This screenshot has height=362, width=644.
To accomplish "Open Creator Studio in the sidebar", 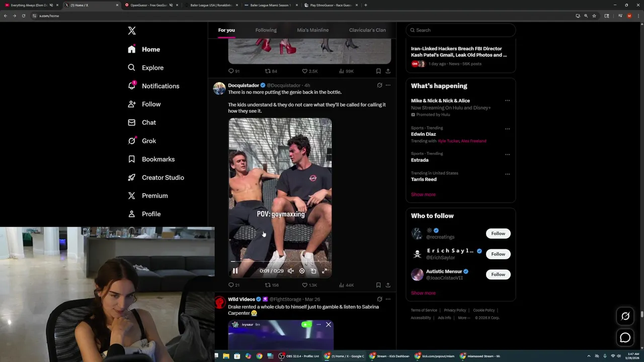I will coord(156,177).
